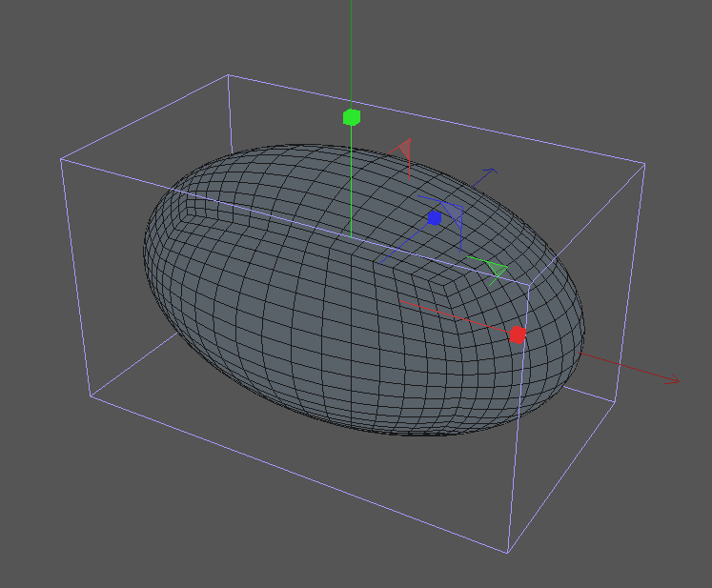Click the ellipsoid's right end tip
The image size is (712, 588).
(x=584, y=322)
